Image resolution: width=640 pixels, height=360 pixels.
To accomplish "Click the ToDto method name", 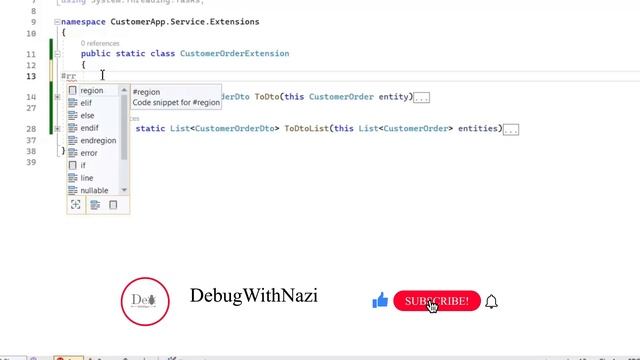I will (x=267, y=97).
